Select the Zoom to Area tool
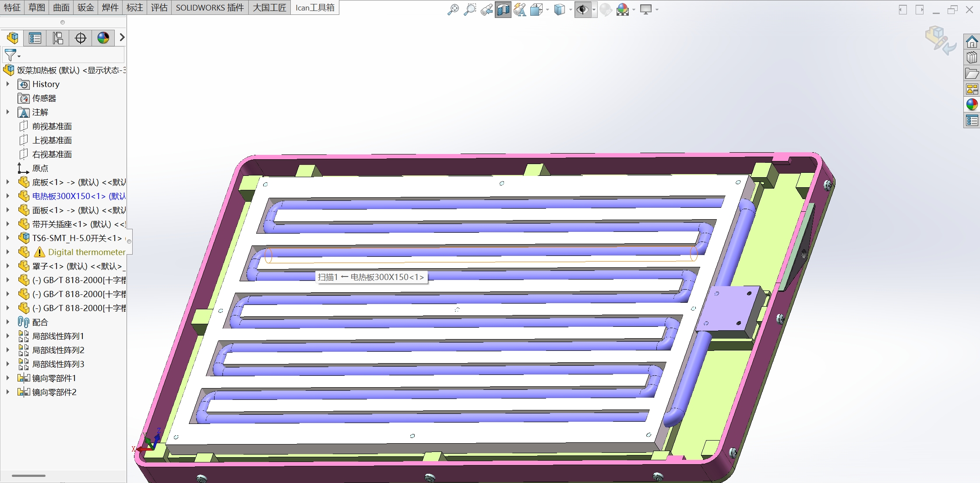This screenshot has height=483, width=980. pos(469,10)
